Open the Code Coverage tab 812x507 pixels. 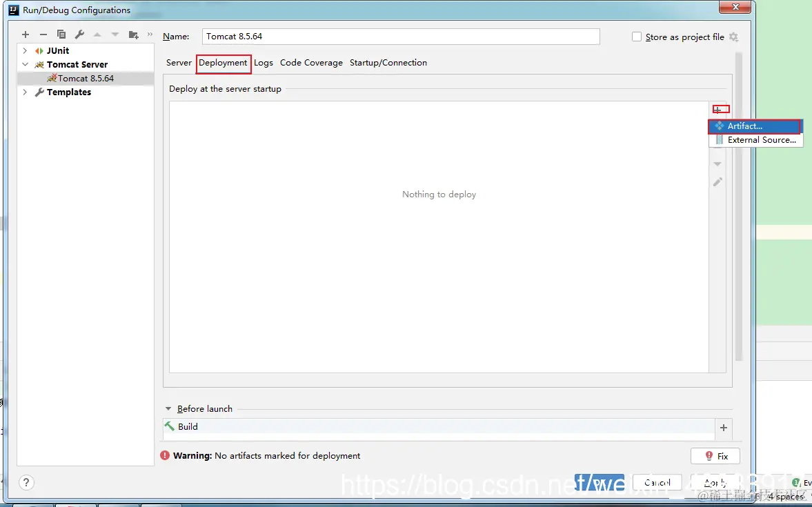pos(311,63)
